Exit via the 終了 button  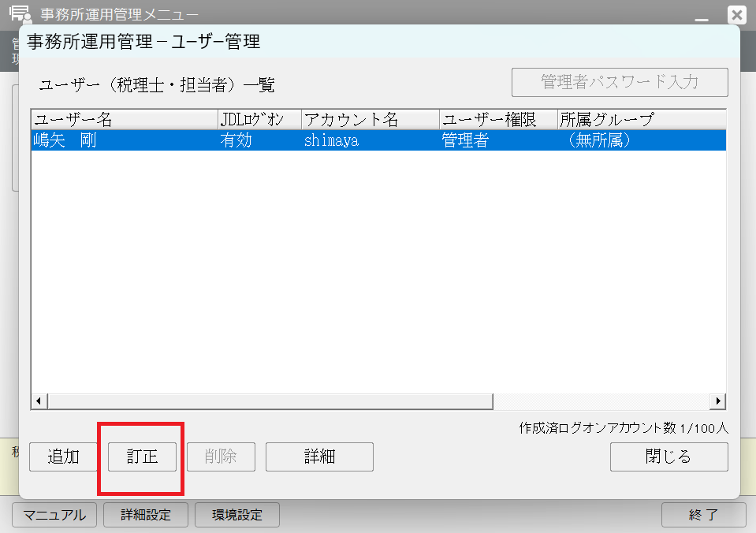(x=703, y=515)
